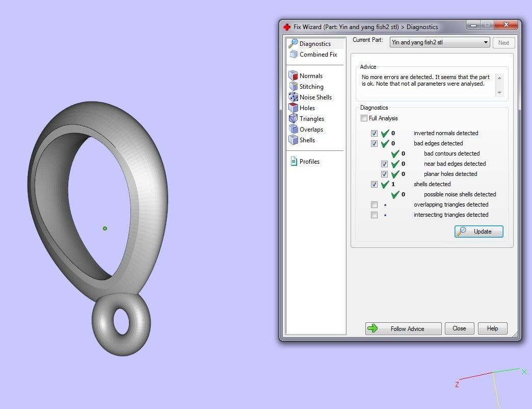This screenshot has height=409, width=532.
Task: Open the Diagnostics page
Action: [x=315, y=43]
